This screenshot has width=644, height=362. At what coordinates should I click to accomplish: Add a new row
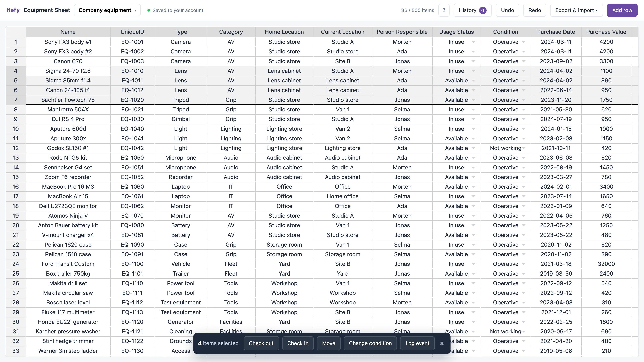(622, 10)
